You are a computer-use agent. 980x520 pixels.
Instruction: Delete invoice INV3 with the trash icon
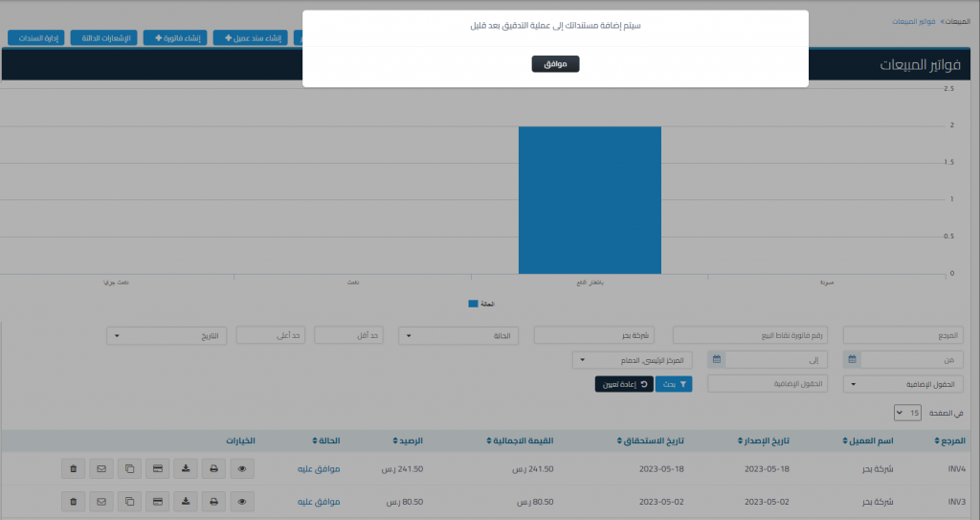(73, 501)
